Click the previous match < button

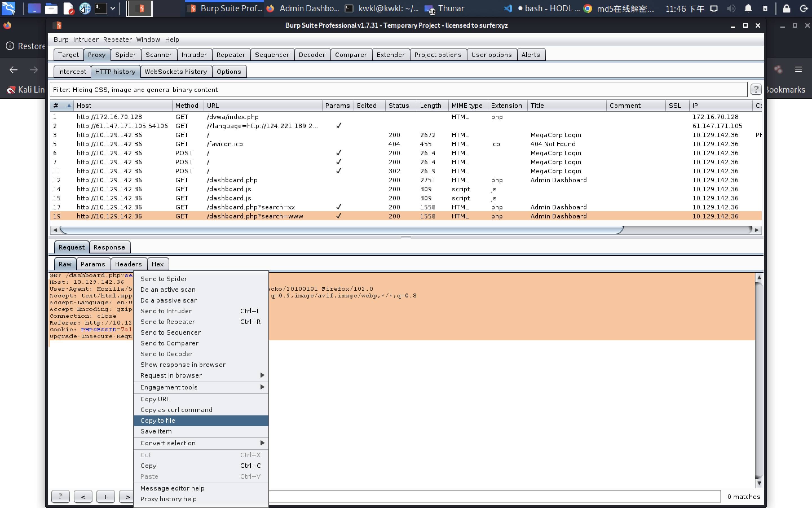point(83,496)
